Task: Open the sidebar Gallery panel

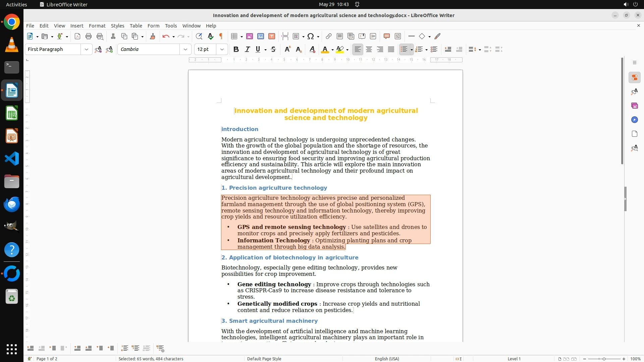Action: click(634, 106)
